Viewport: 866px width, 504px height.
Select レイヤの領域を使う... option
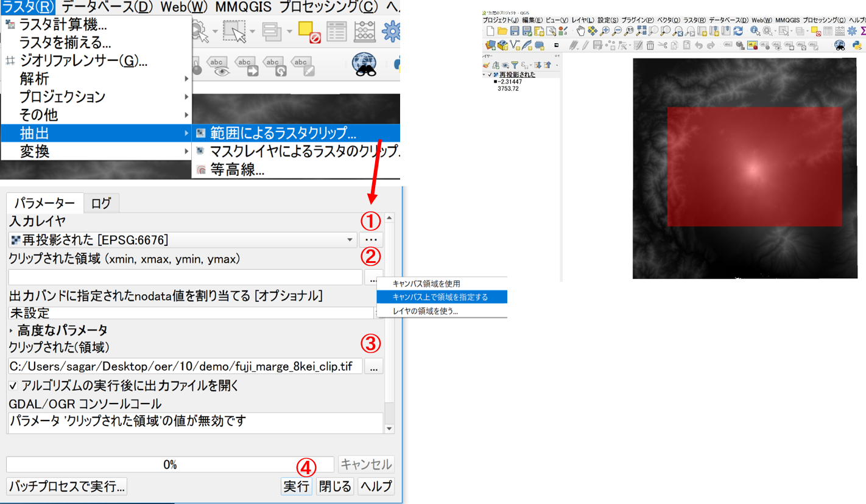(x=442, y=311)
